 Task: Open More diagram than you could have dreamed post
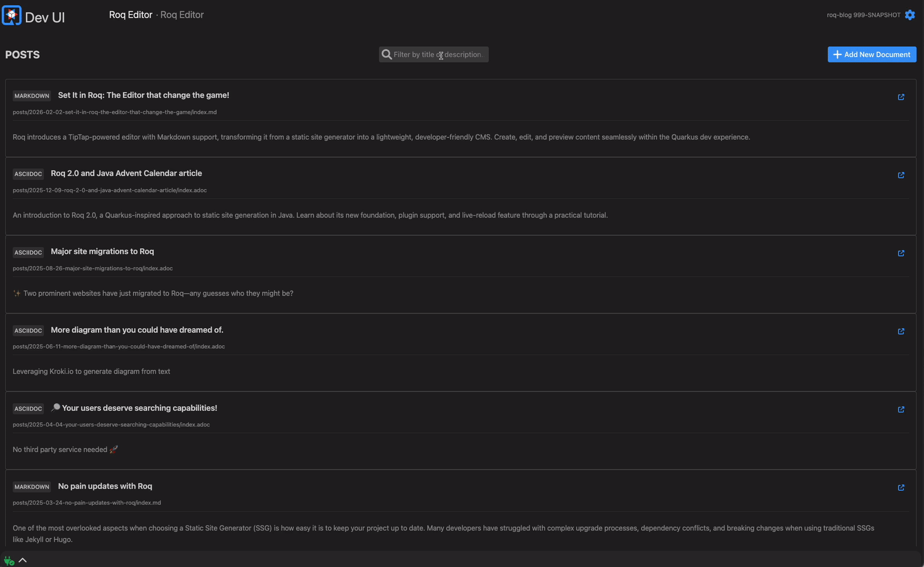point(136,330)
